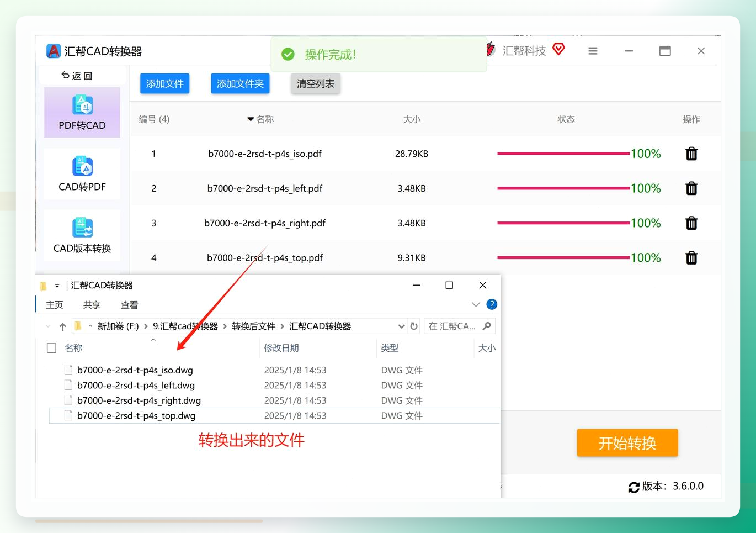Open Explorer help with the question mark icon

[x=492, y=304]
